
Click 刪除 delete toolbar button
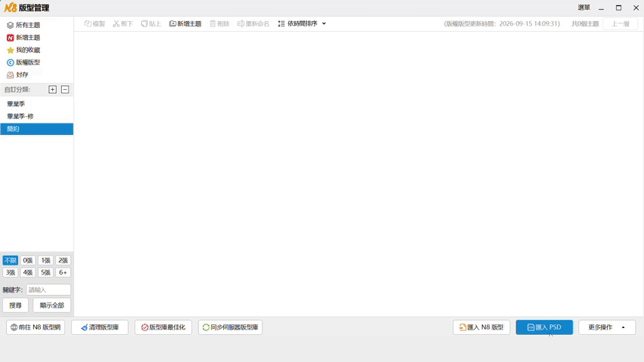tap(219, 24)
